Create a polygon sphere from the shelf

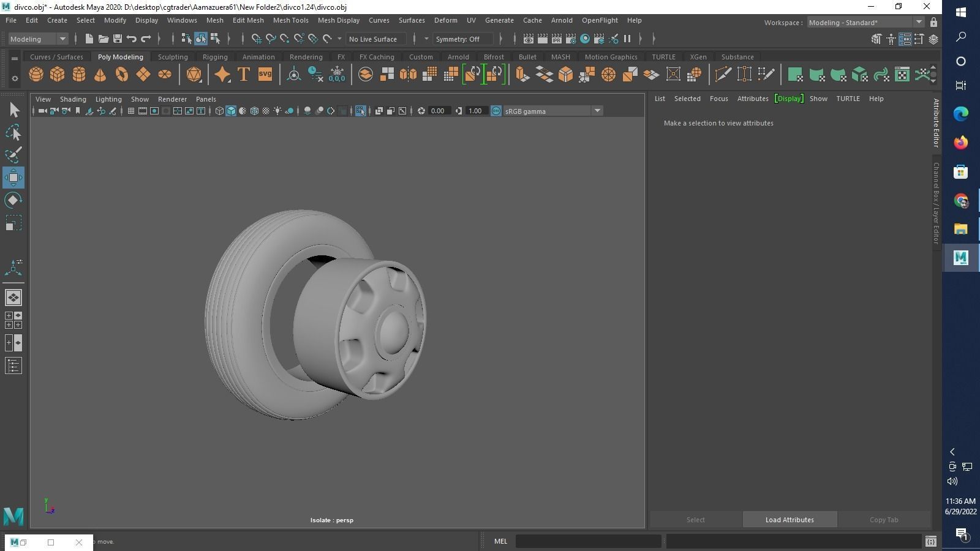tap(36, 75)
